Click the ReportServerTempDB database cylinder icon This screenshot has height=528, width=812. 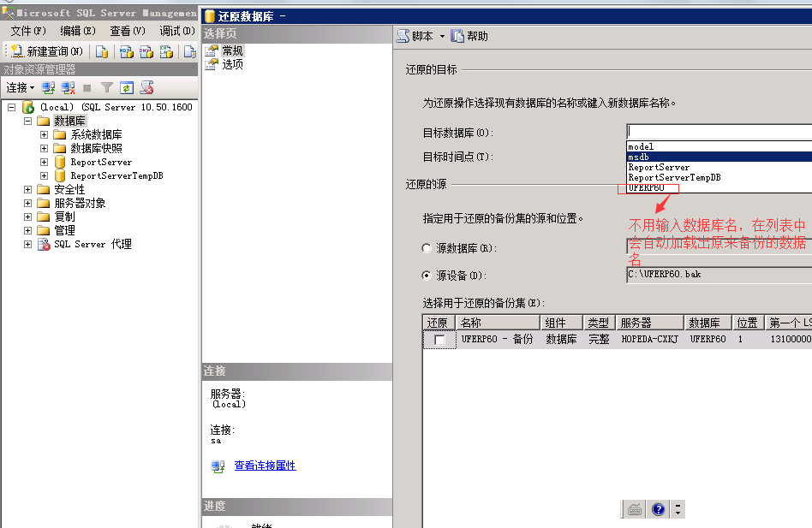60,175
